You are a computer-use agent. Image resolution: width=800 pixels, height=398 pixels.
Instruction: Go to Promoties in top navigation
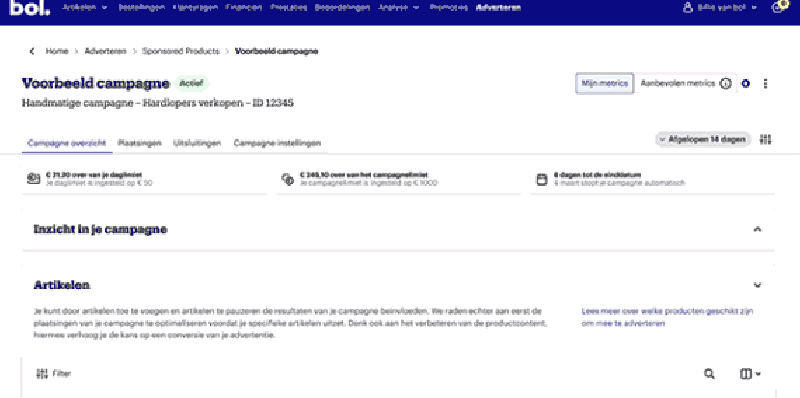[448, 8]
